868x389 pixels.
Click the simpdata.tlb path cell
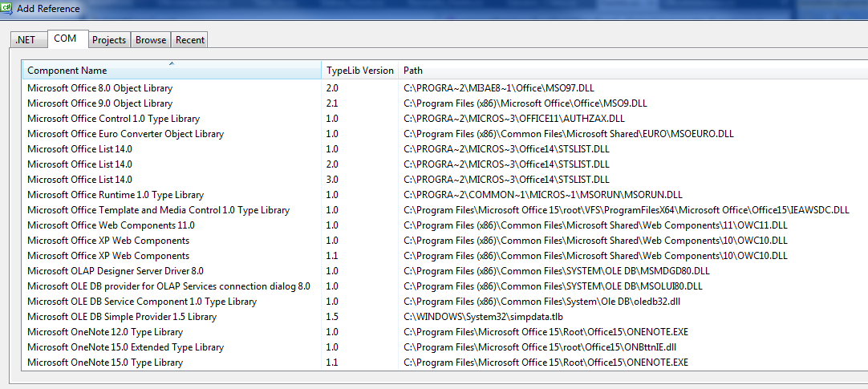484,317
